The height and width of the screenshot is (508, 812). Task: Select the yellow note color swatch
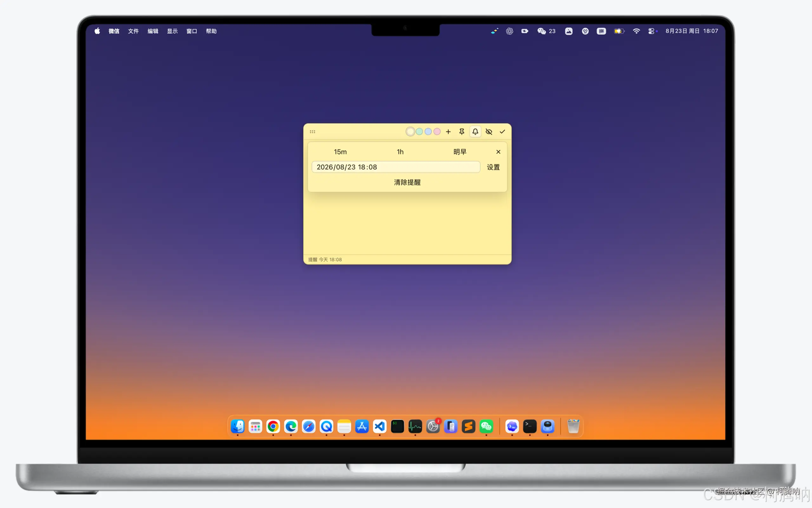[410, 132]
